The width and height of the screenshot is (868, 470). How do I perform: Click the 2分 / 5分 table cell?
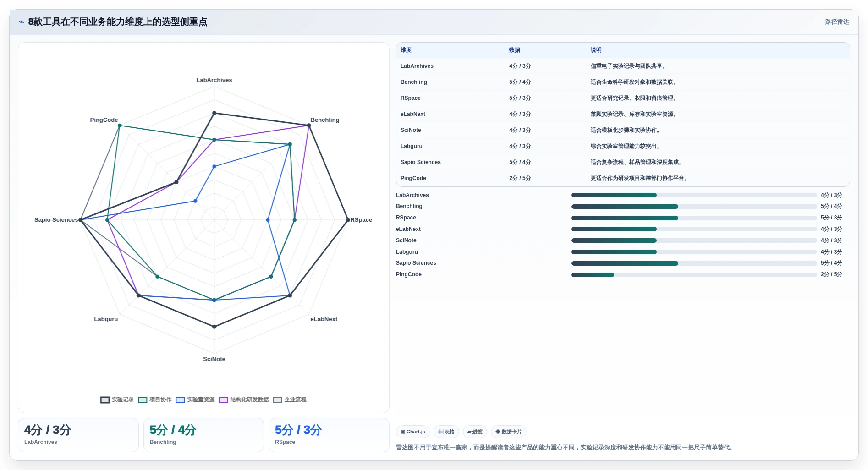pyautogui.click(x=520, y=178)
